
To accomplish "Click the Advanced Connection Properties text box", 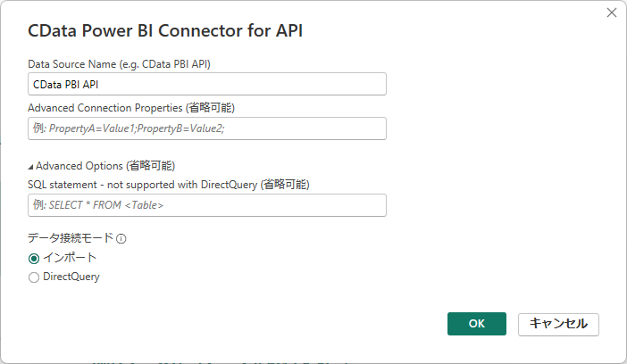I will (207, 128).
